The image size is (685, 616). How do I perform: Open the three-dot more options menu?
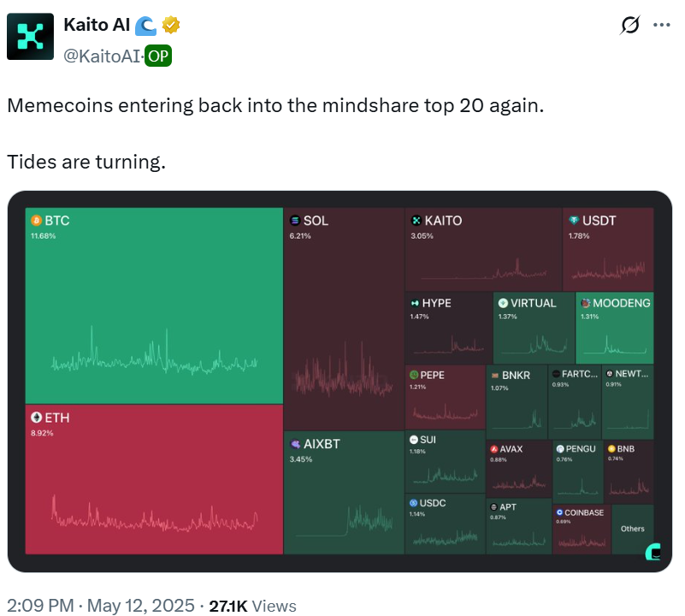[x=661, y=26]
